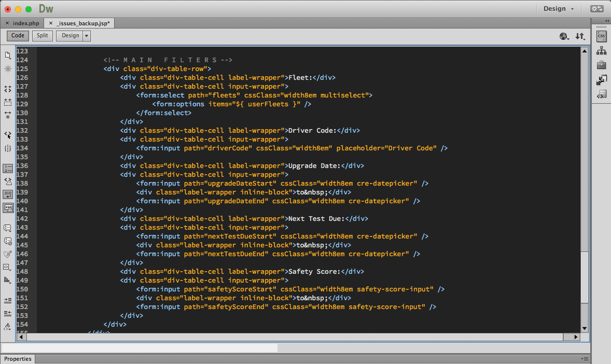Image resolution: width=611 pixels, height=364 pixels.
Task: Open the Preview in browser globe menu
Action: (565, 36)
